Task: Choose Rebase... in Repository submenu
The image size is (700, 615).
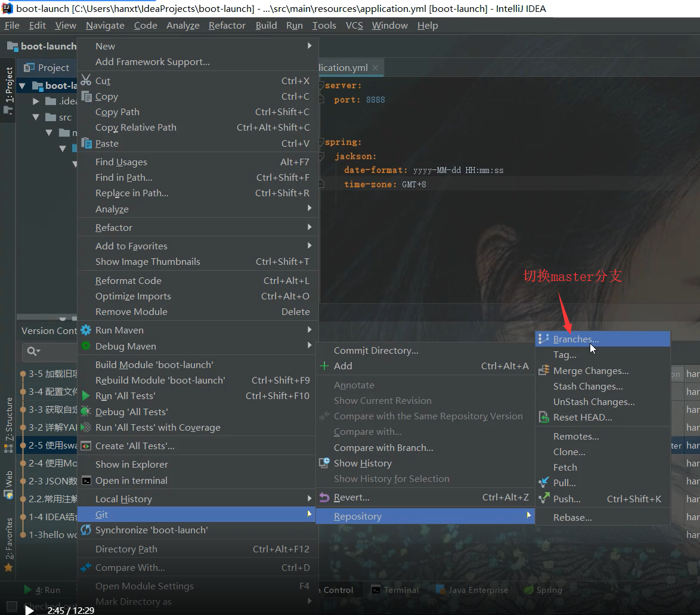Action: 603,517
